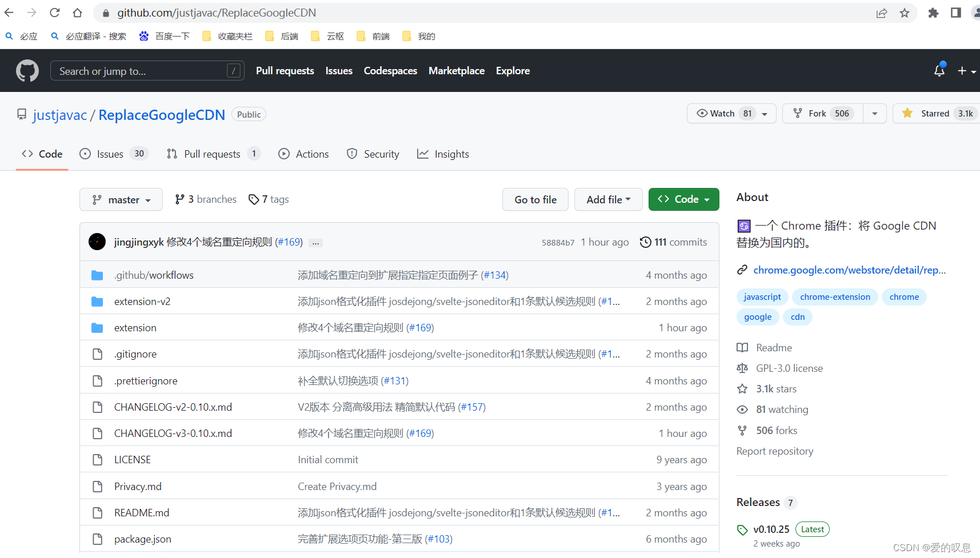Open the justjavac owner link

point(60,115)
